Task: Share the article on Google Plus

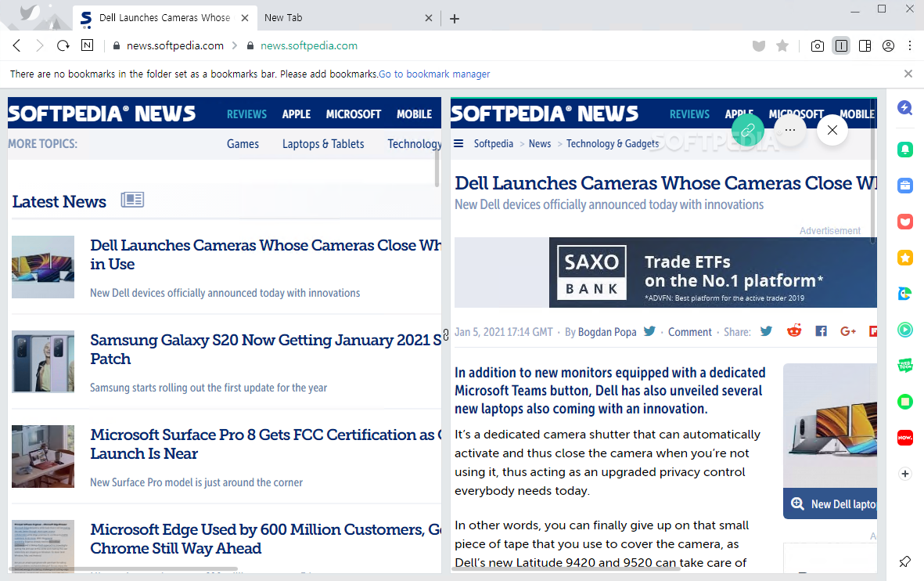Action: pos(848,331)
